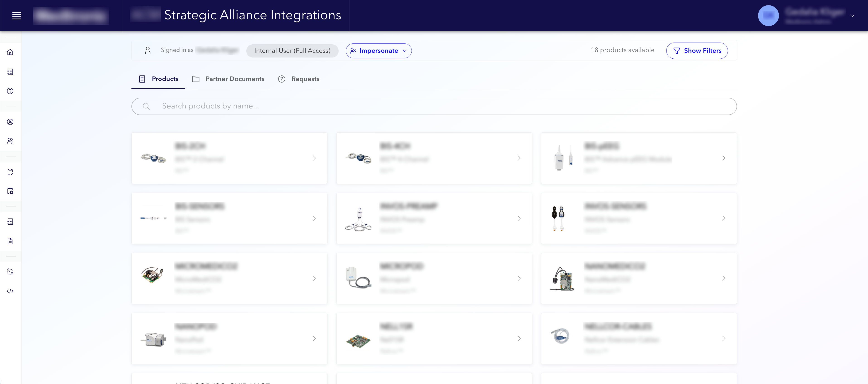Click the Internal User (Full Access) badge
This screenshot has width=868, height=384.
pos(292,50)
